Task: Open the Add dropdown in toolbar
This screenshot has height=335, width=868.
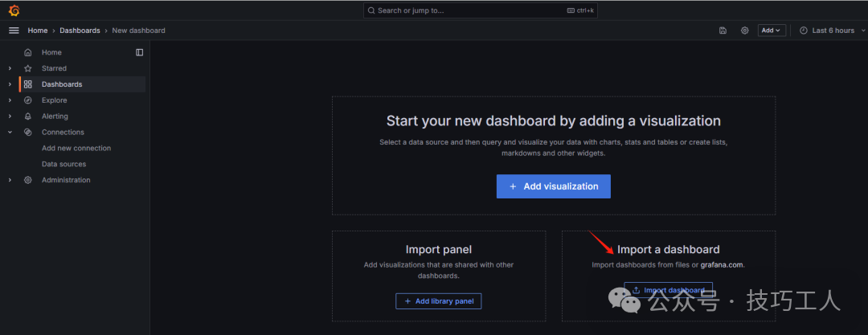Action: click(x=772, y=31)
